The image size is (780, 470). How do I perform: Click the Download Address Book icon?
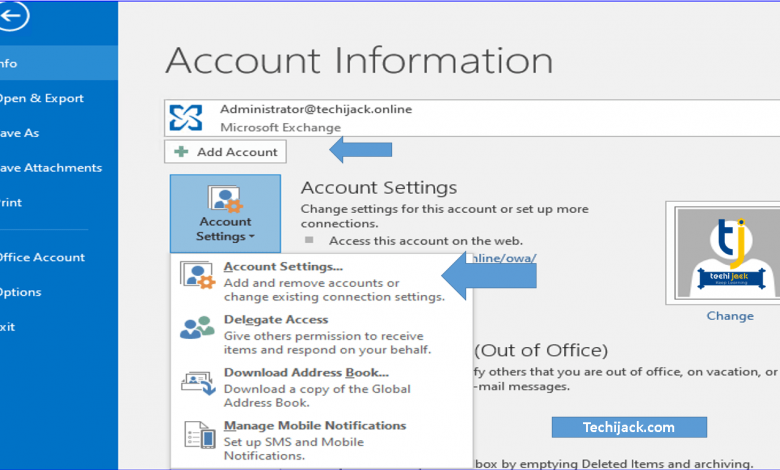click(x=198, y=382)
